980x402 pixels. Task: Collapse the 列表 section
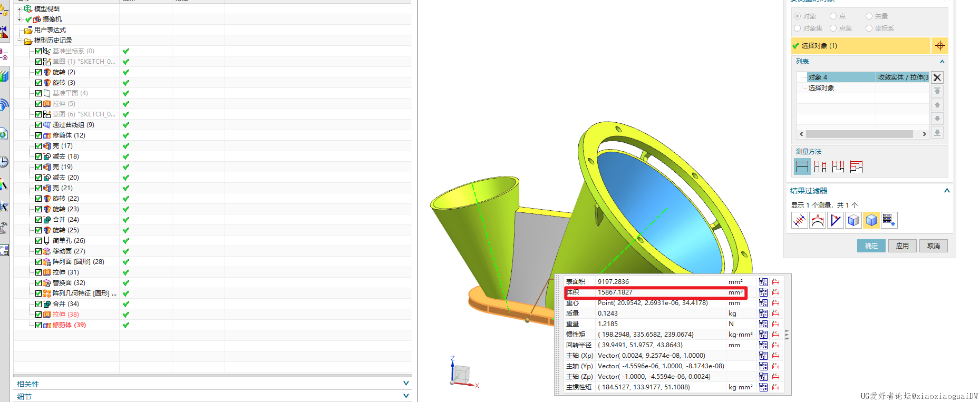[942, 62]
